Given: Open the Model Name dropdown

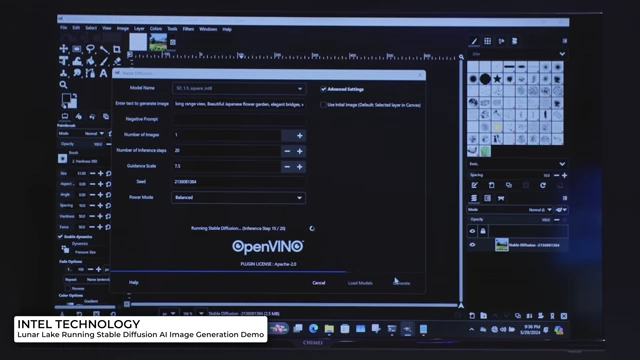Looking at the screenshot, I should pyautogui.click(x=239, y=89).
